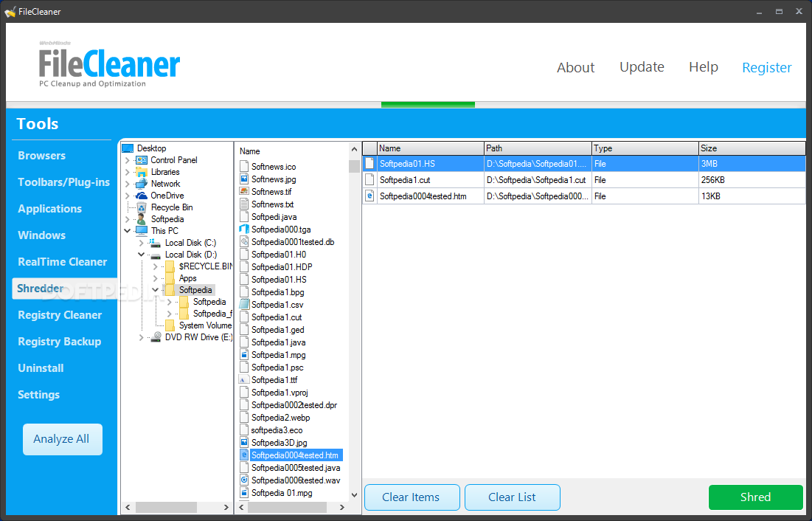Open the Applications section

point(49,209)
